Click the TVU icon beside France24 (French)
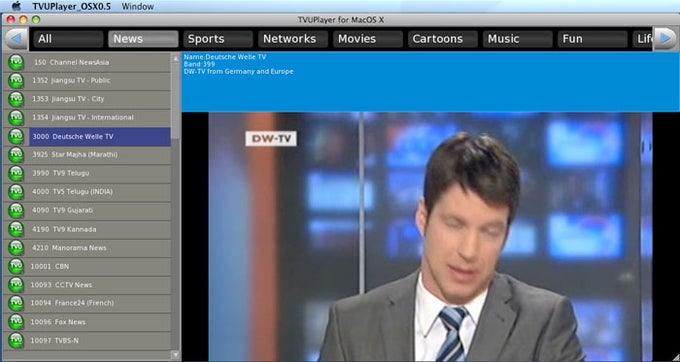Image resolution: width=680 pixels, height=362 pixels. 16,303
